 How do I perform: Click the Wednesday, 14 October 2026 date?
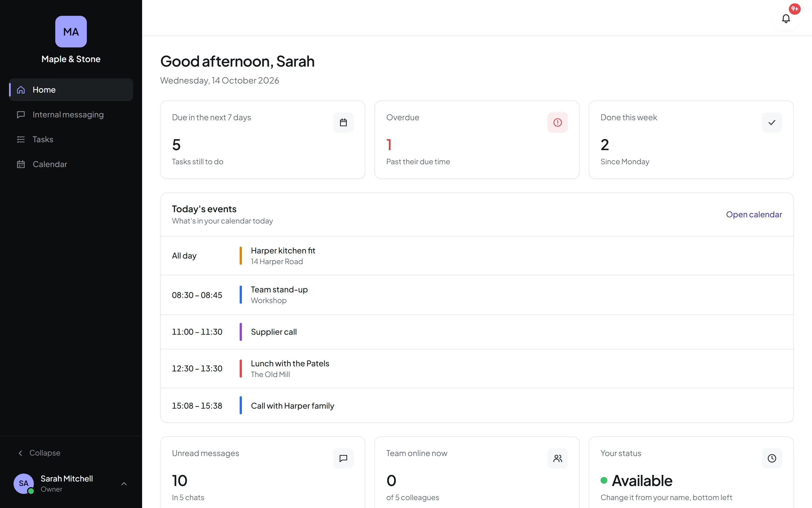[219, 81]
